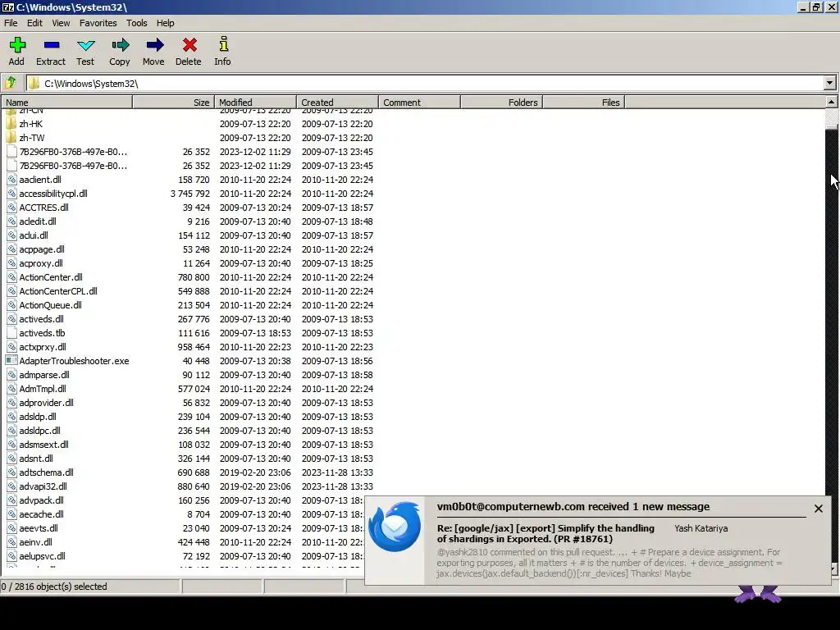Select the advpack.dll file name
The height and width of the screenshot is (630, 840).
coord(41,500)
